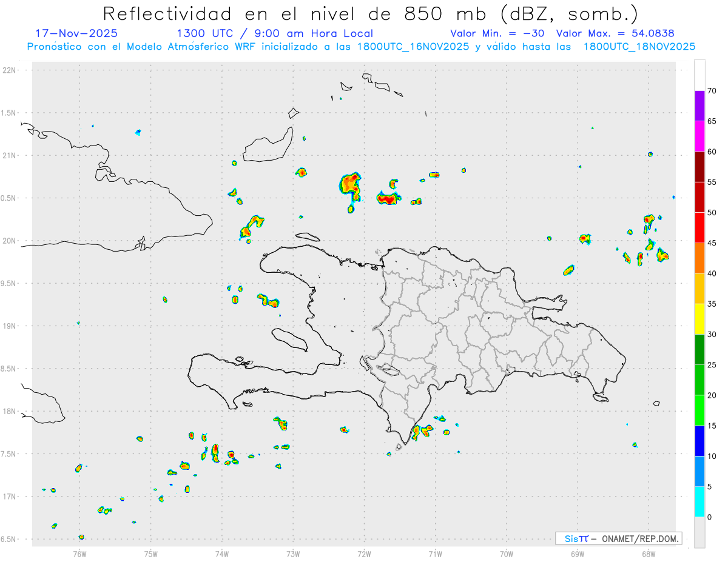Image resolution: width=728 pixels, height=562 pixels.
Task: Click the '20' label on the color scale
Action: coord(712,395)
